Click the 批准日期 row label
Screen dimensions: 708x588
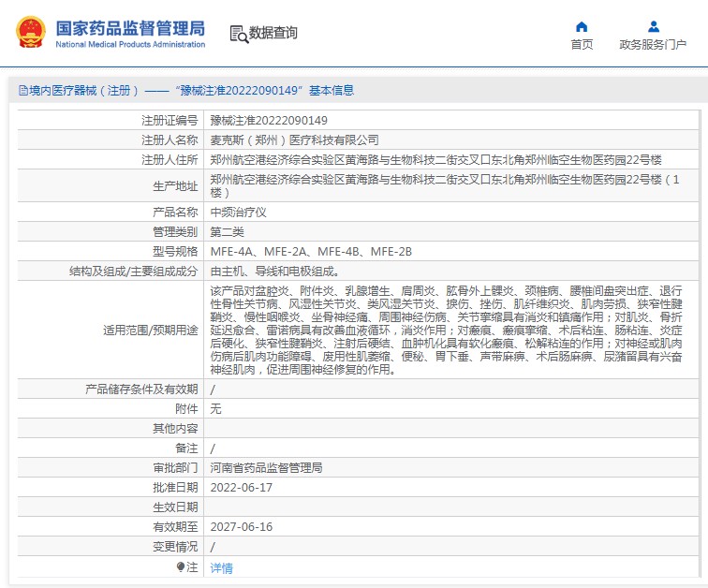click(x=175, y=488)
